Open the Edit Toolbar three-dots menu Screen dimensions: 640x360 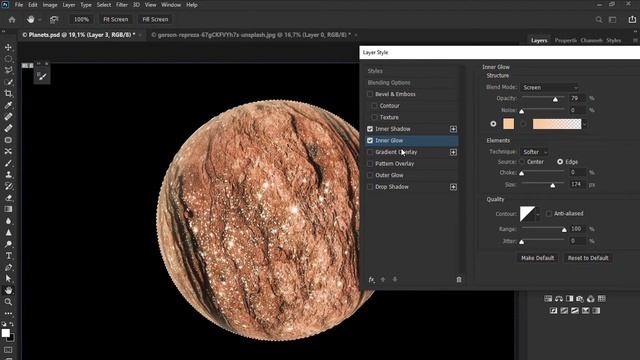tap(8, 313)
